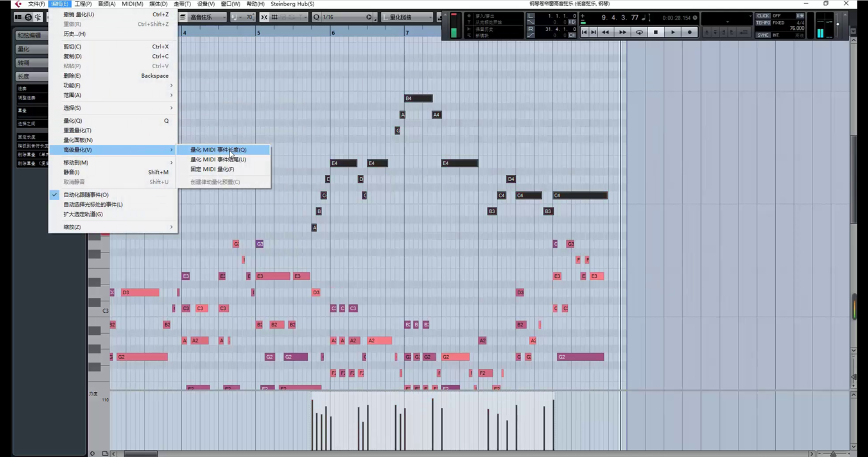This screenshot has height=457, width=868.
Task: Toggle the Cycle loop button
Action: [x=639, y=32]
